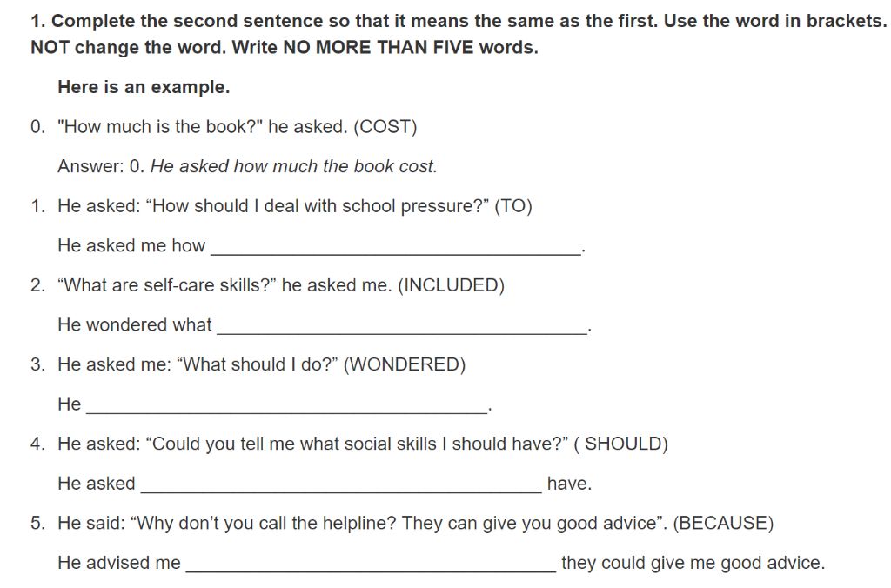Image resolution: width=891 pixels, height=588 pixels.
Task: Click the keyword "( SHOULD)" in question 4
Action: (x=621, y=444)
